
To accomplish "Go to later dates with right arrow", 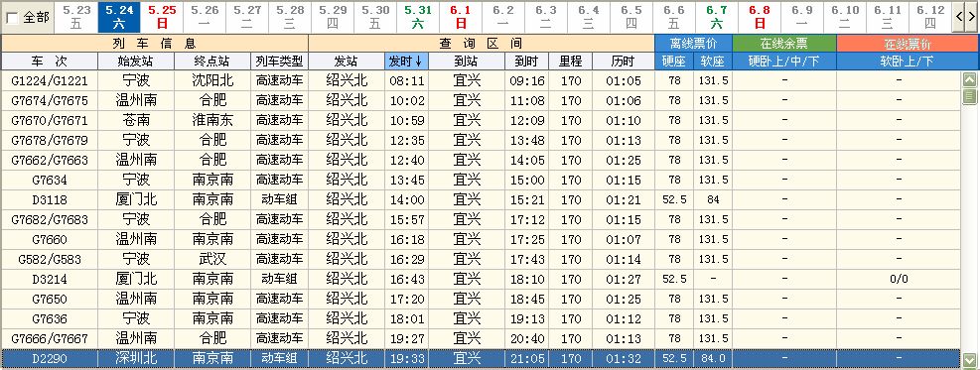I will [x=972, y=18].
